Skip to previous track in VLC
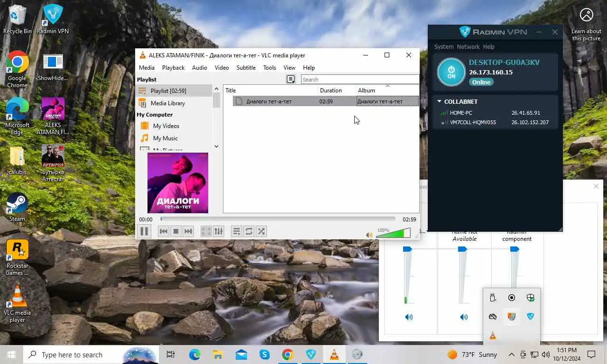The height and width of the screenshot is (364, 607). coord(164,231)
